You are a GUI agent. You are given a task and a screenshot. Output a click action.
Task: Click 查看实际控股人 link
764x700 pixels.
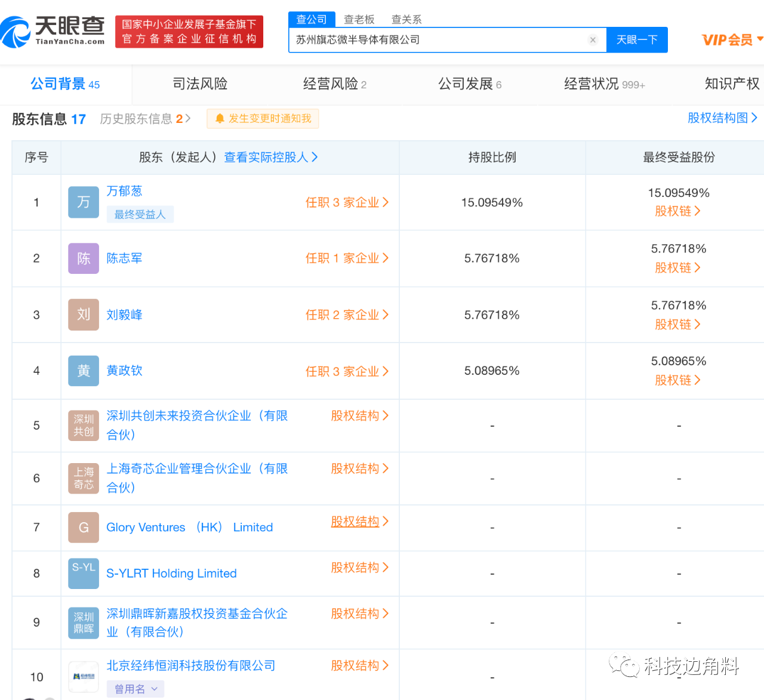[x=271, y=158]
